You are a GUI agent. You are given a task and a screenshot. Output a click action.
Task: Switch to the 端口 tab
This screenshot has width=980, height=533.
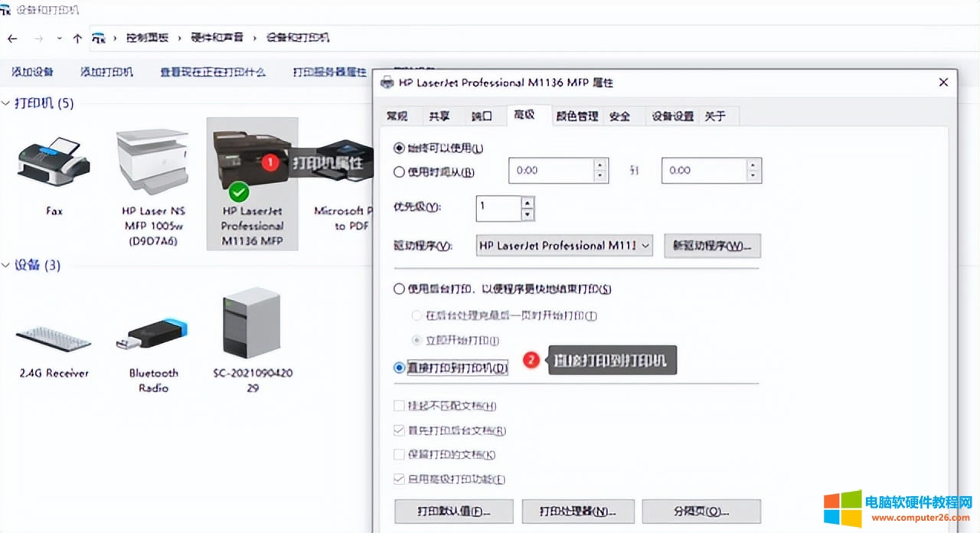point(482,116)
